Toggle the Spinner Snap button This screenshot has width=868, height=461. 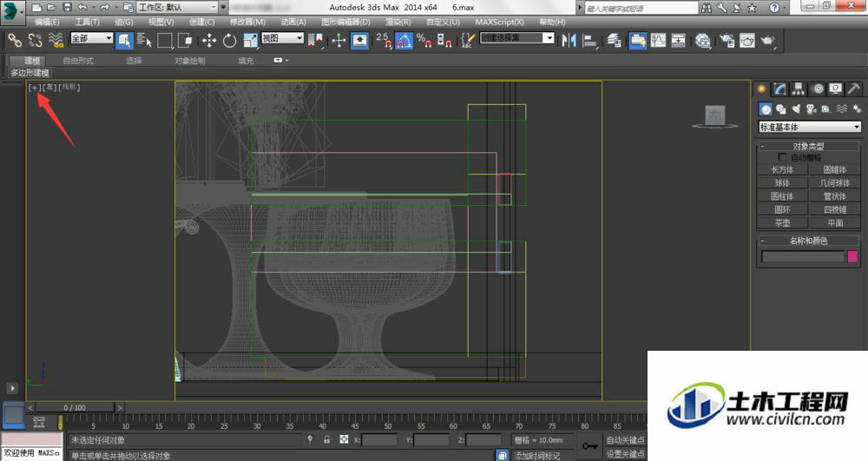point(444,41)
